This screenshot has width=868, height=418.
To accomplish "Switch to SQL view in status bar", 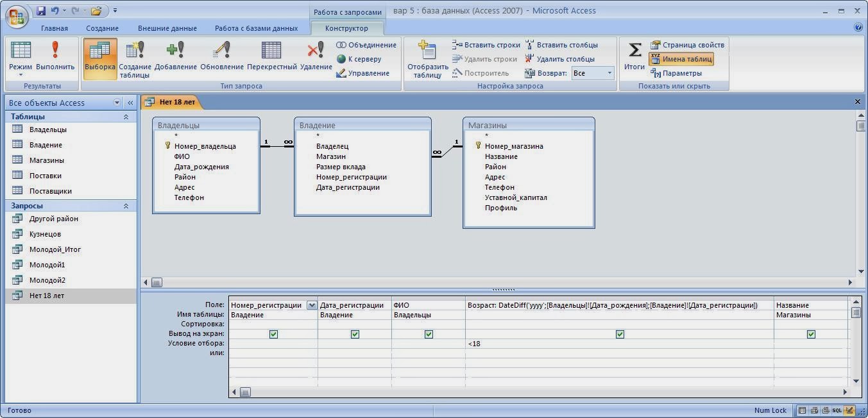I will coord(837,410).
